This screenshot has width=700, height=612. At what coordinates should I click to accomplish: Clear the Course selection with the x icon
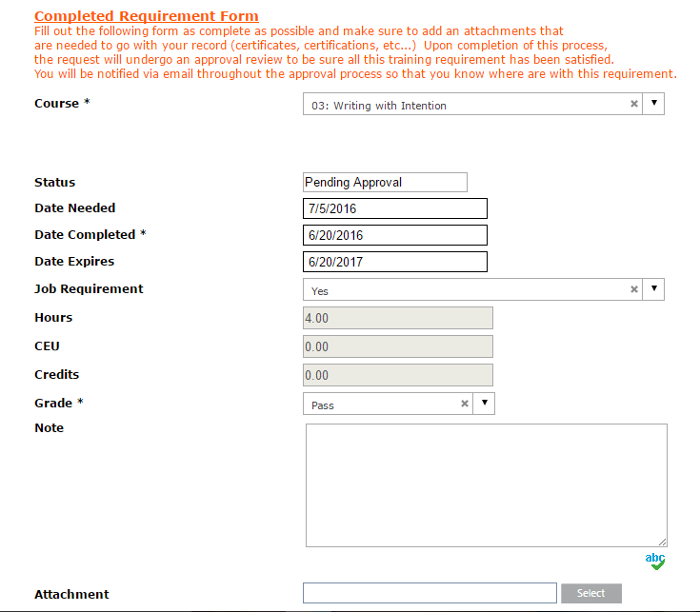(x=634, y=104)
